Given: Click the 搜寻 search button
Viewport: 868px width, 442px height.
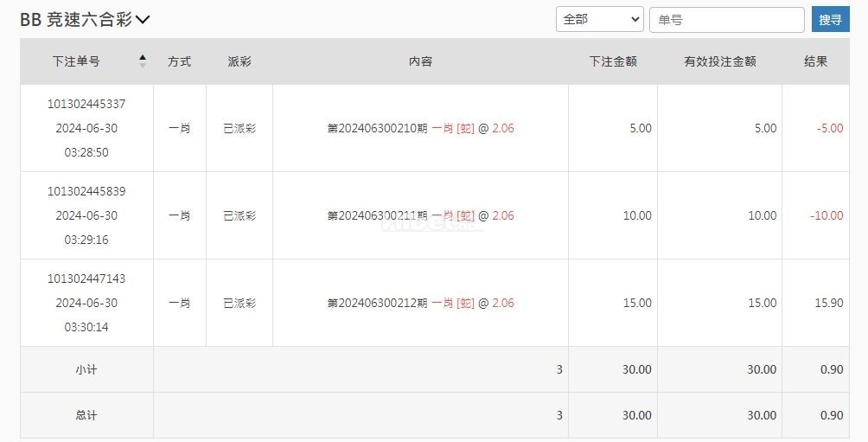Looking at the screenshot, I should coord(830,19).
